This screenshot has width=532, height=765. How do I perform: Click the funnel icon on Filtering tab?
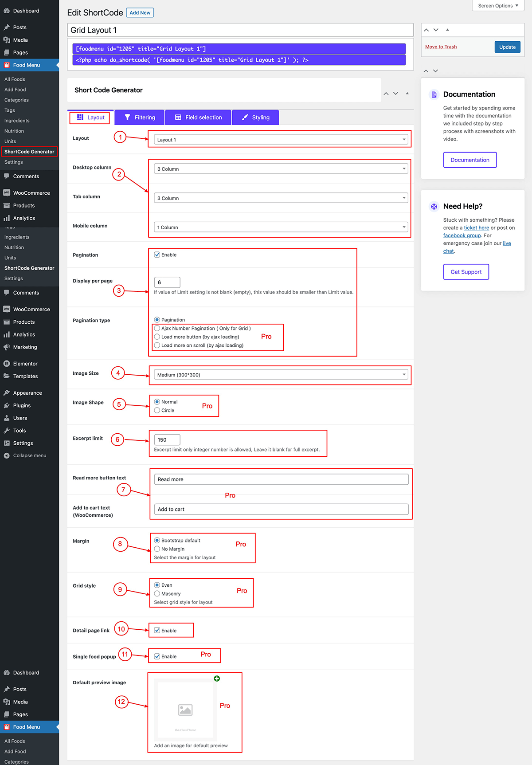tap(128, 118)
